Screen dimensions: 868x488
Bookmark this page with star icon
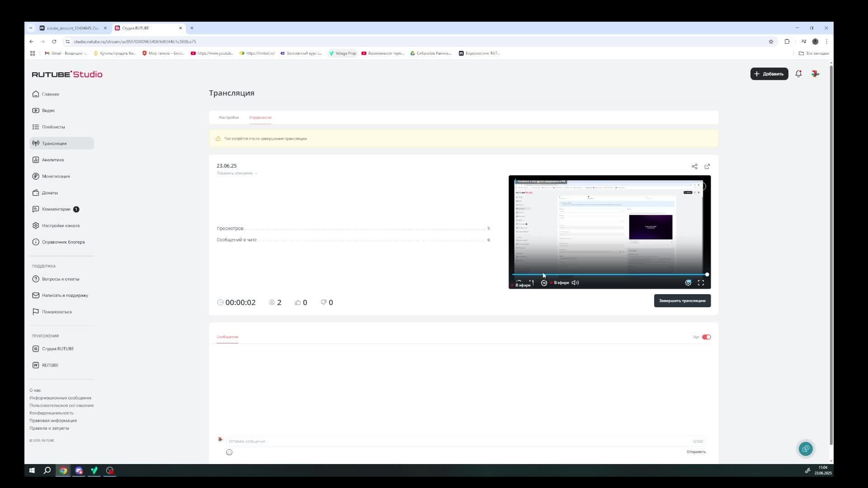pos(771,42)
